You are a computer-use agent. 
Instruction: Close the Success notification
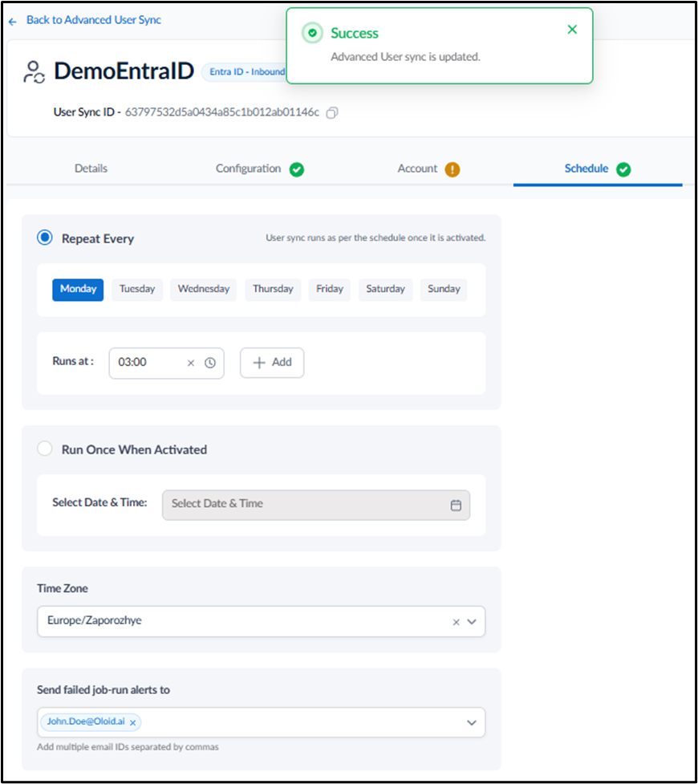(572, 30)
